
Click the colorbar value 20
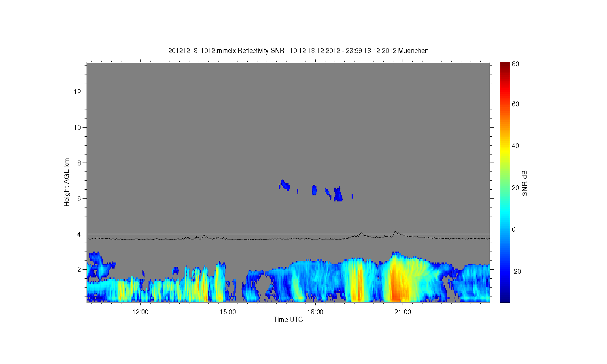pyautogui.click(x=516, y=188)
